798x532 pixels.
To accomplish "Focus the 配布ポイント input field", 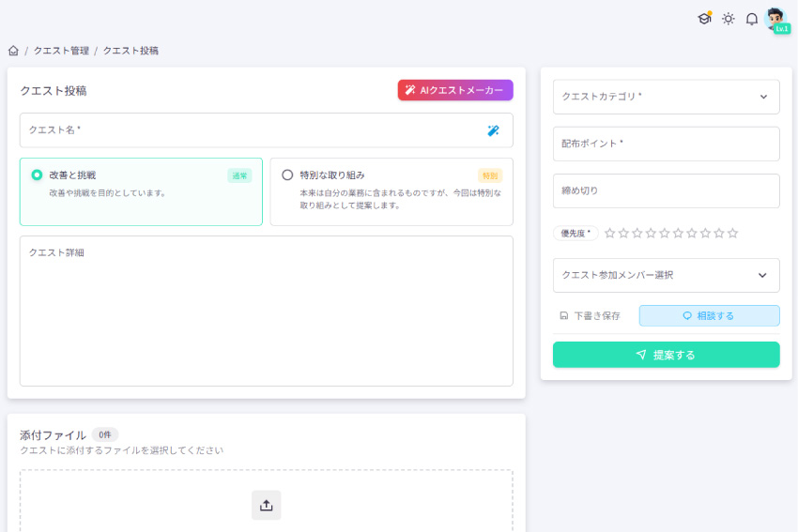I will click(667, 144).
